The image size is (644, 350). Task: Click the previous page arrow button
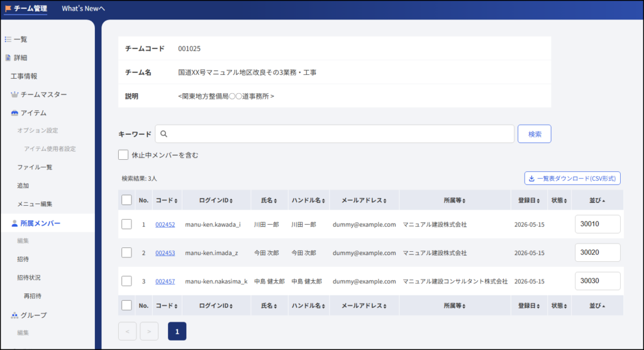pos(127,332)
